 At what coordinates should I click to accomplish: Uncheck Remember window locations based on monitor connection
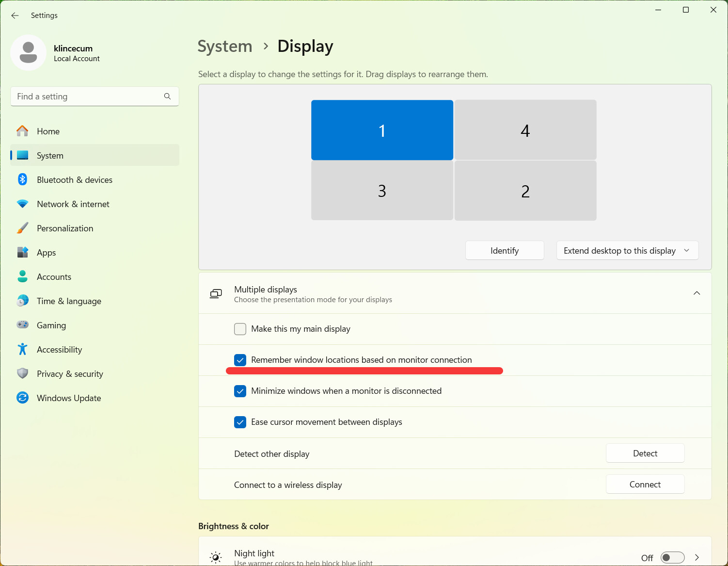pos(240,360)
